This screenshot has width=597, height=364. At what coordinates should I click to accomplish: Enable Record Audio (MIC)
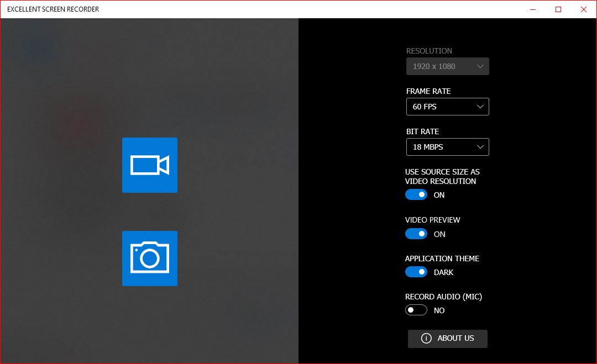(416, 310)
